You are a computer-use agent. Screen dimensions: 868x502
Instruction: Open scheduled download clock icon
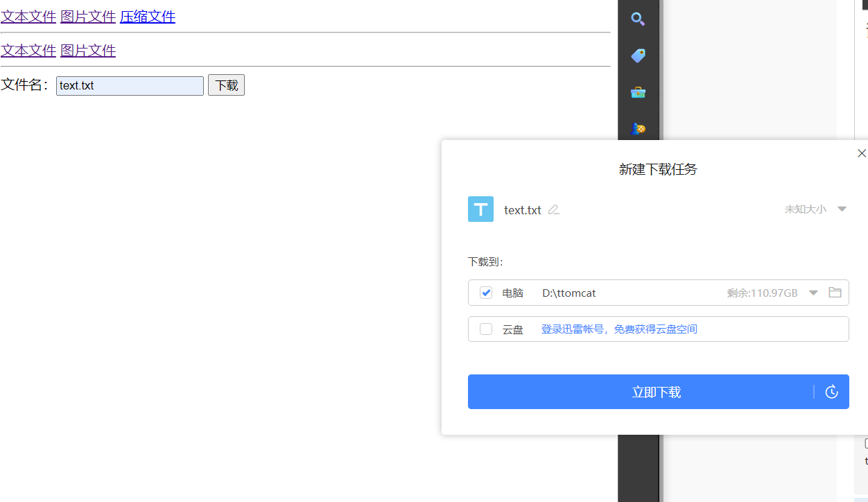[x=832, y=392]
